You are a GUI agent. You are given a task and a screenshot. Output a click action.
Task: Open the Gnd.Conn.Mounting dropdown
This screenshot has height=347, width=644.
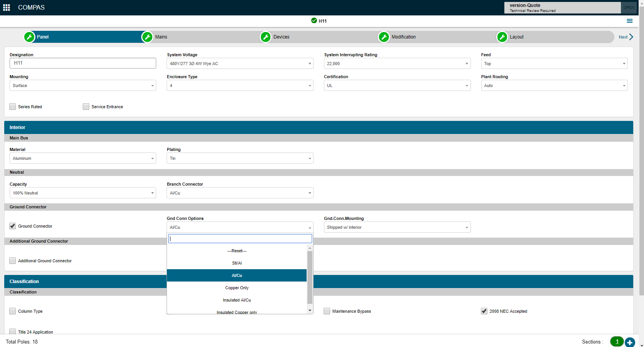coord(397,227)
